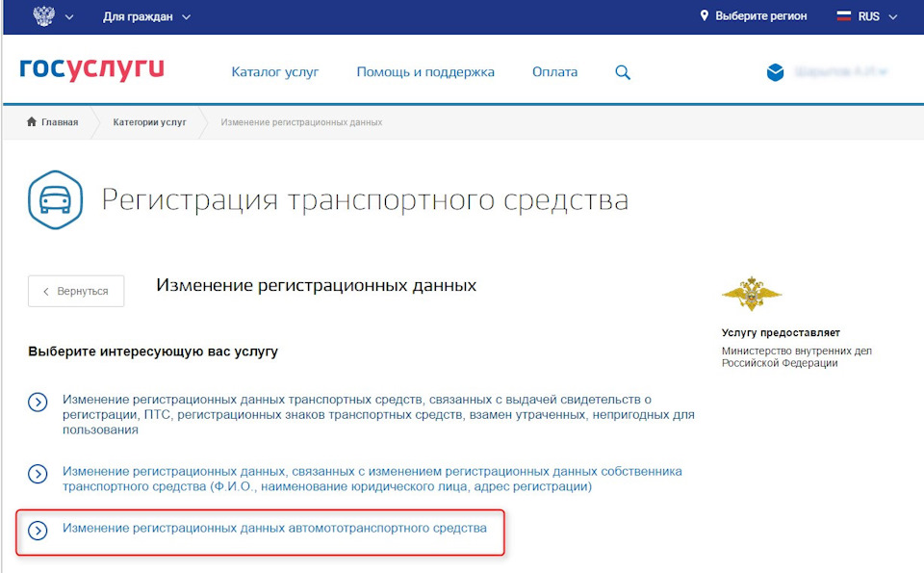Open the «Для граждан» dropdown
Screen dimensions: 924x573
(x=146, y=17)
